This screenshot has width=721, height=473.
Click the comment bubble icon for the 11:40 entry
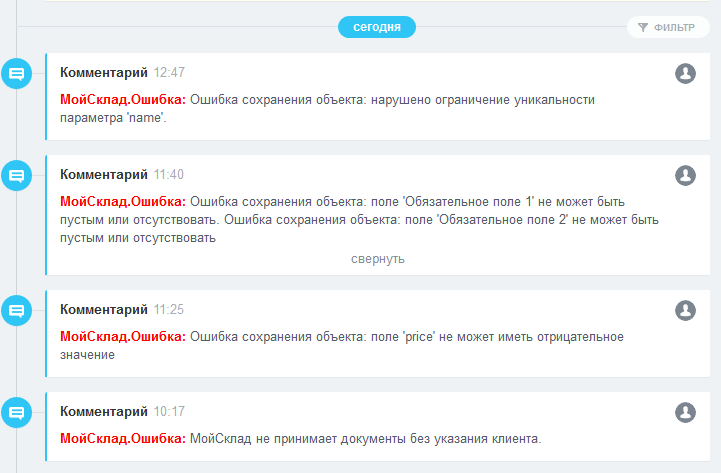(x=17, y=176)
